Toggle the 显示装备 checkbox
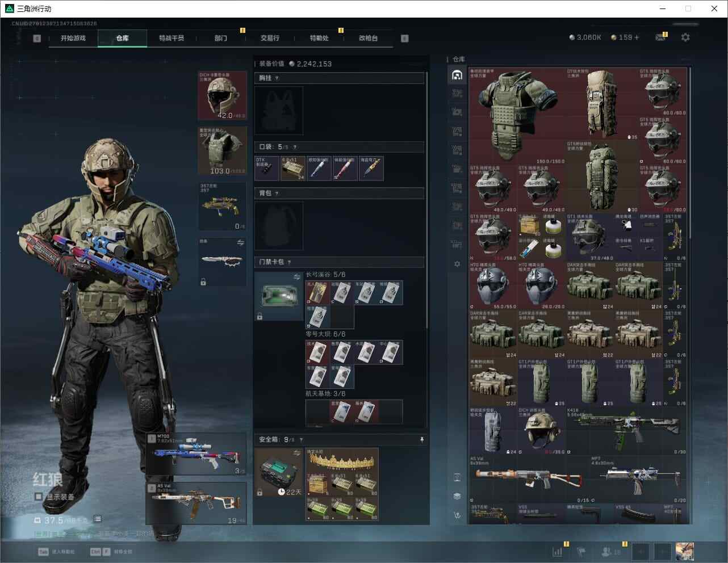Viewport: 728px width, 563px height. [x=39, y=497]
